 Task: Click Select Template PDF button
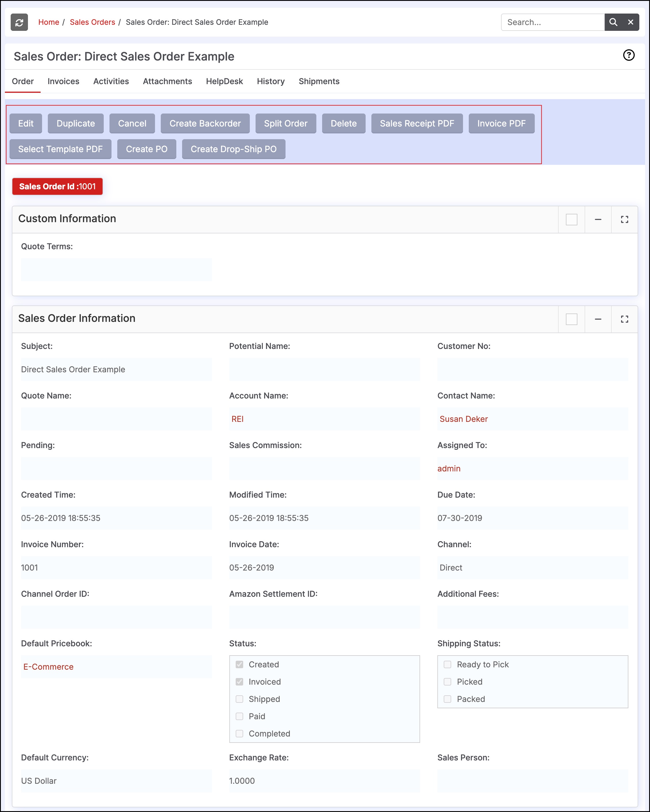click(x=60, y=149)
